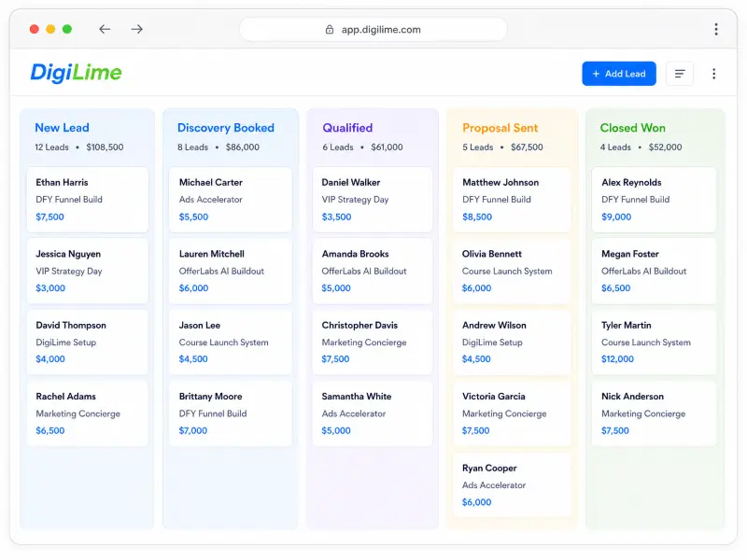Open the browser three-dot menu
The image size is (747, 560).
[715, 29]
